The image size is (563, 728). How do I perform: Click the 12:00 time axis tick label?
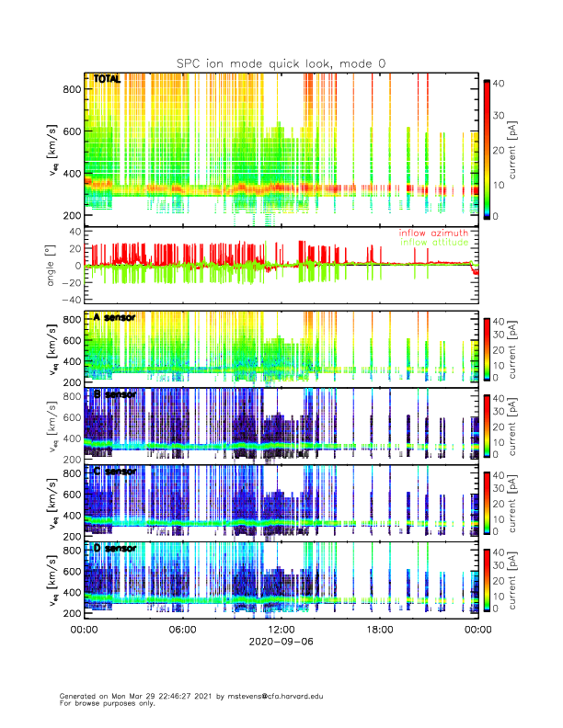click(281, 631)
